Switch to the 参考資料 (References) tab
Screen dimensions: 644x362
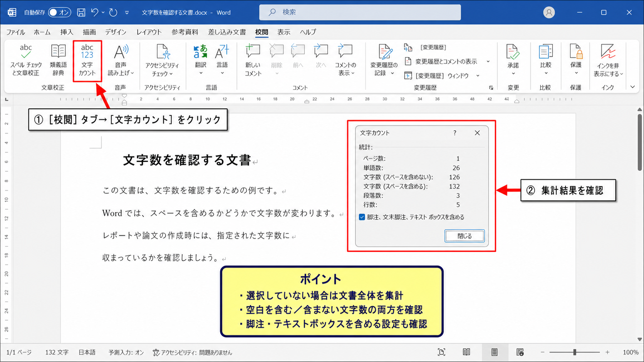pyautogui.click(x=185, y=32)
